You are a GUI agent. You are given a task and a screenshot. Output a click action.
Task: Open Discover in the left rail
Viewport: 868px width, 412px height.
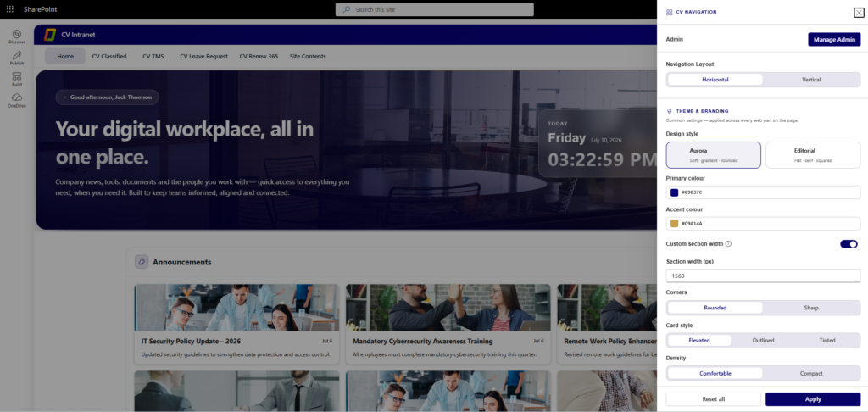[x=17, y=36]
